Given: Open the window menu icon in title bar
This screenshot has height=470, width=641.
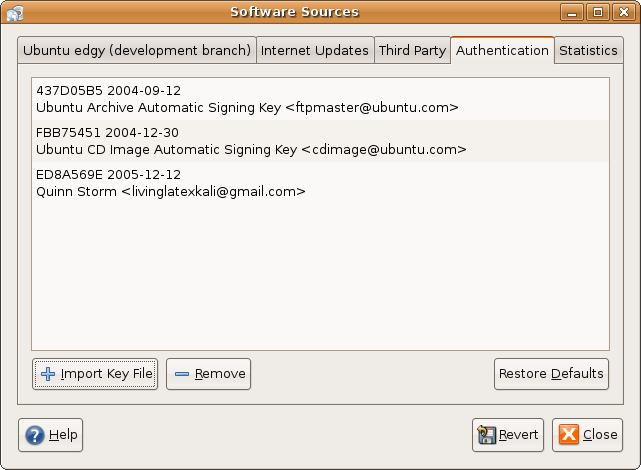Looking at the screenshot, I should pos(14,12).
